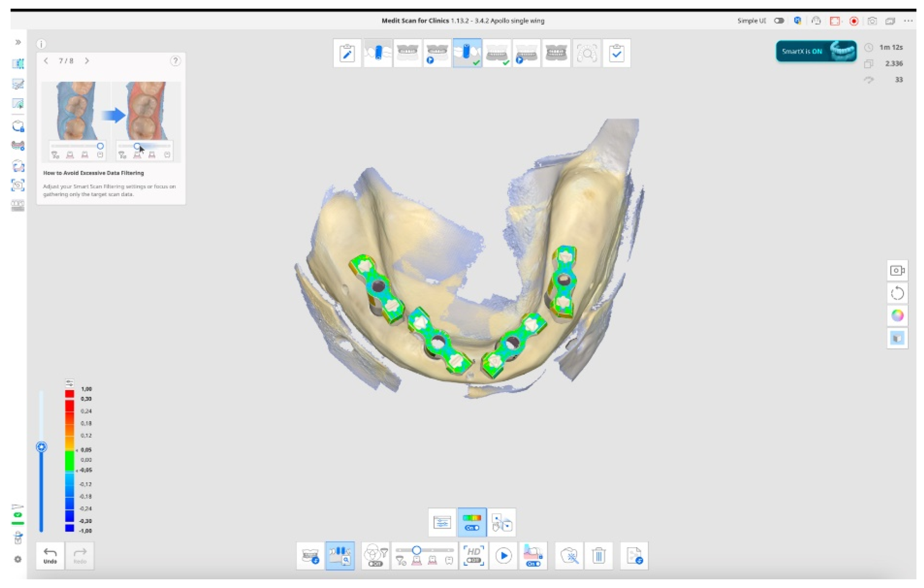Click the red record screen icon
This screenshot has height=588, width=924.
854,21
